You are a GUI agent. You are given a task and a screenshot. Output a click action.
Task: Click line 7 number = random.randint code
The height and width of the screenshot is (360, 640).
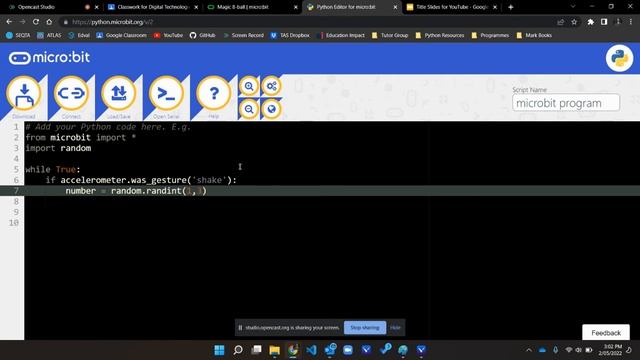click(x=136, y=191)
